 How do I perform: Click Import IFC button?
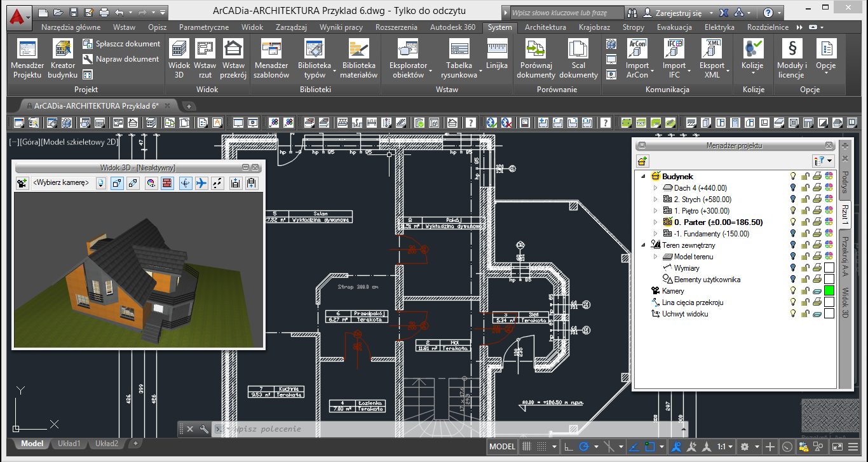(674, 58)
